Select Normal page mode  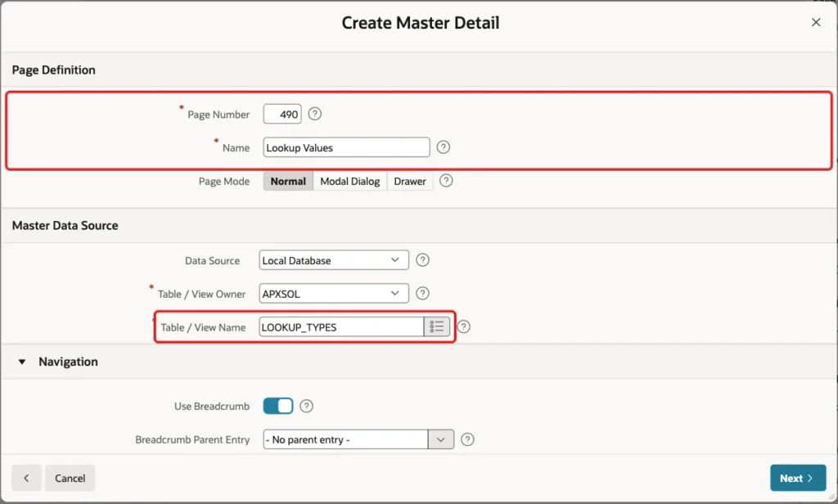coord(288,181)
